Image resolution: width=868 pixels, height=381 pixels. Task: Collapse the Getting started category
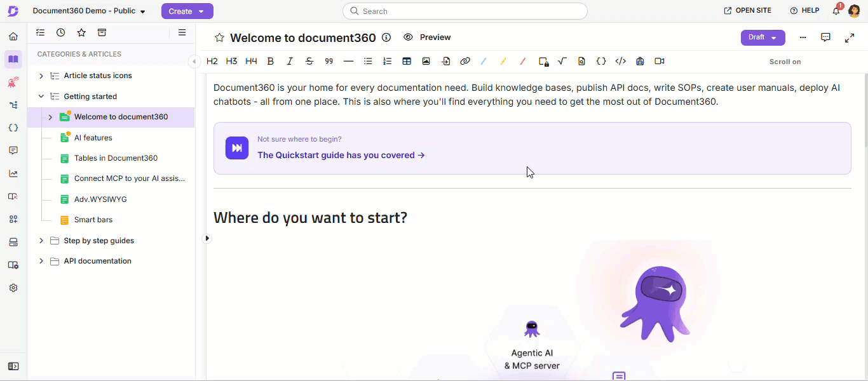41,97
